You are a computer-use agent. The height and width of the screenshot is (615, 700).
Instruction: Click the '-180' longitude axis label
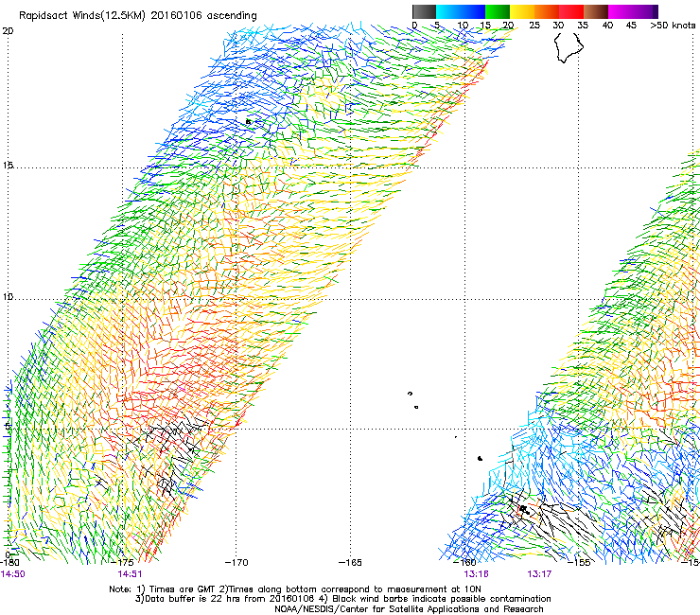tap(9, 563)
